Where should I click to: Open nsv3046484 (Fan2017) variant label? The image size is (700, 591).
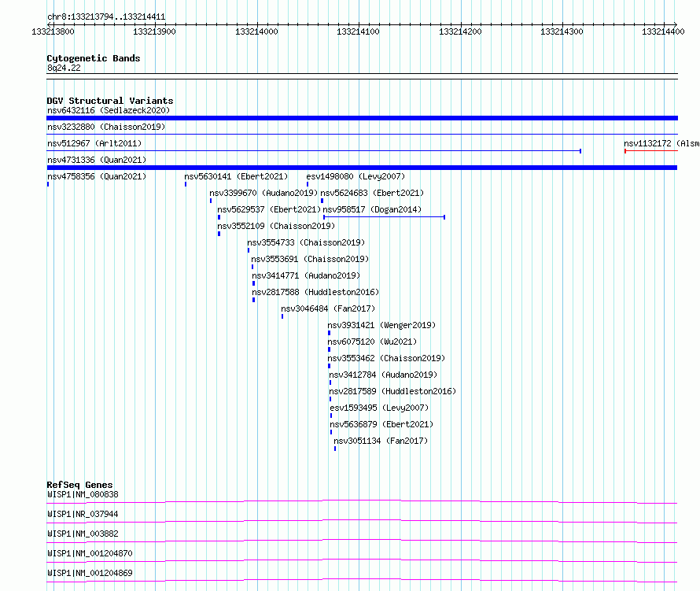coord(328,308)
